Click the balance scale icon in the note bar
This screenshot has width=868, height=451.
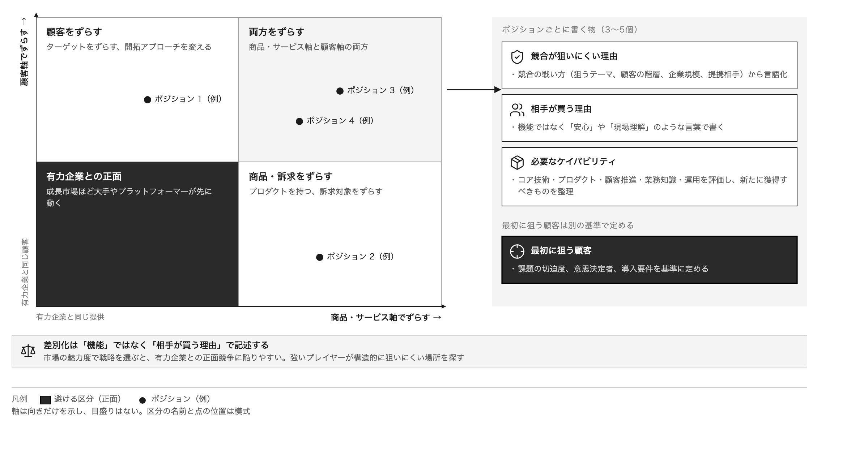pyautogui.click(x=28, y=351)
